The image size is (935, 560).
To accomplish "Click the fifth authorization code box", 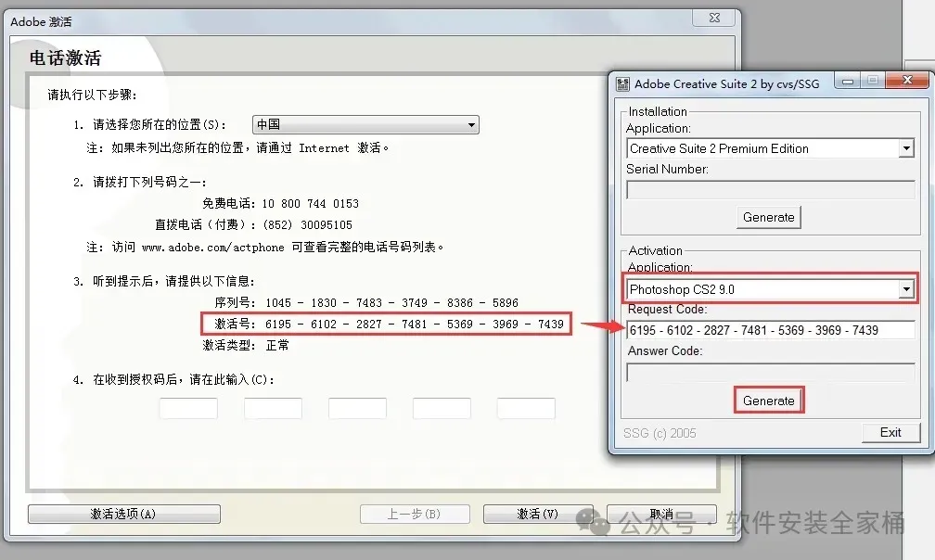I will coord(526,409).
